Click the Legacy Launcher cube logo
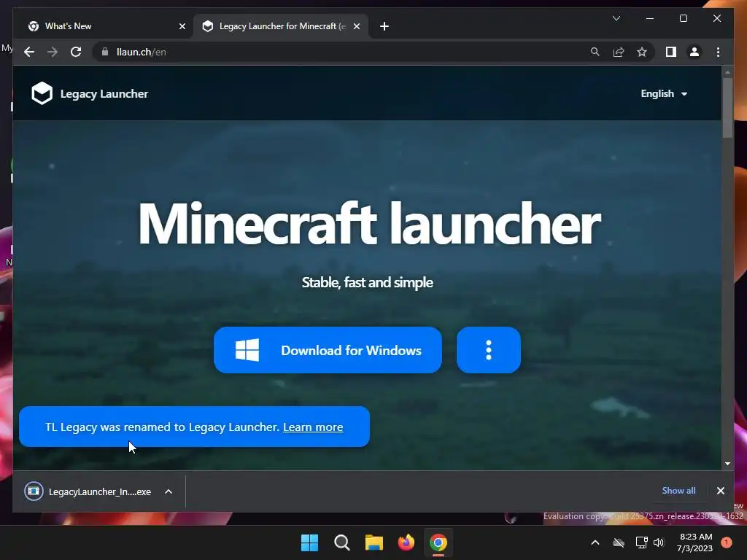The image size is (747, 560). coord(42,93)
